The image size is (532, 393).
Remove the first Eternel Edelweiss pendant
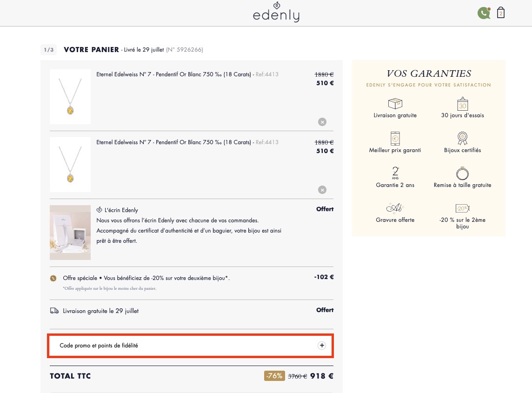(x=322, y=122)
